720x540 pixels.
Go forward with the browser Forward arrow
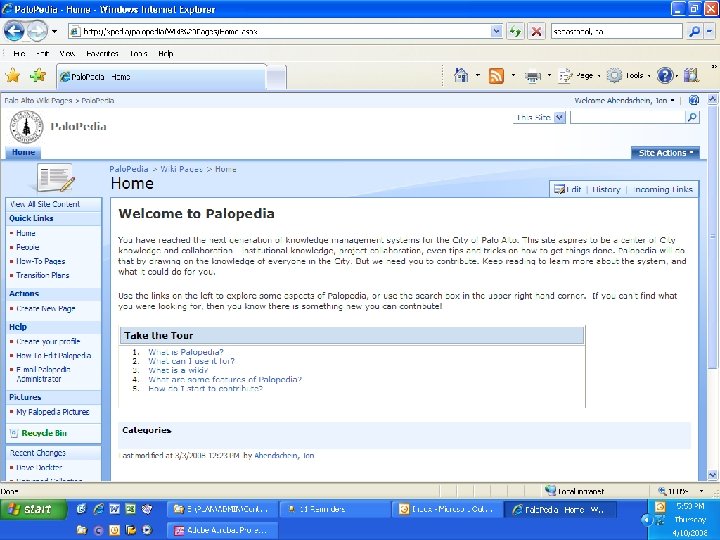pos(37,31)
